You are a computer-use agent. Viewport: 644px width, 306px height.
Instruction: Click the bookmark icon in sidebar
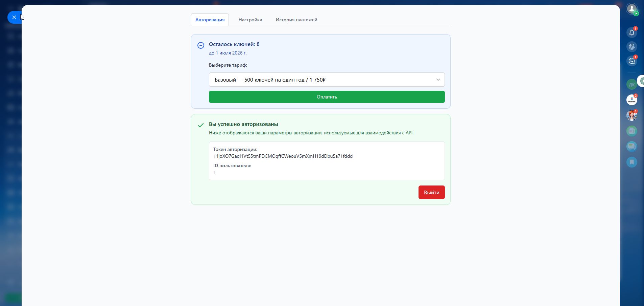point(631,162)
